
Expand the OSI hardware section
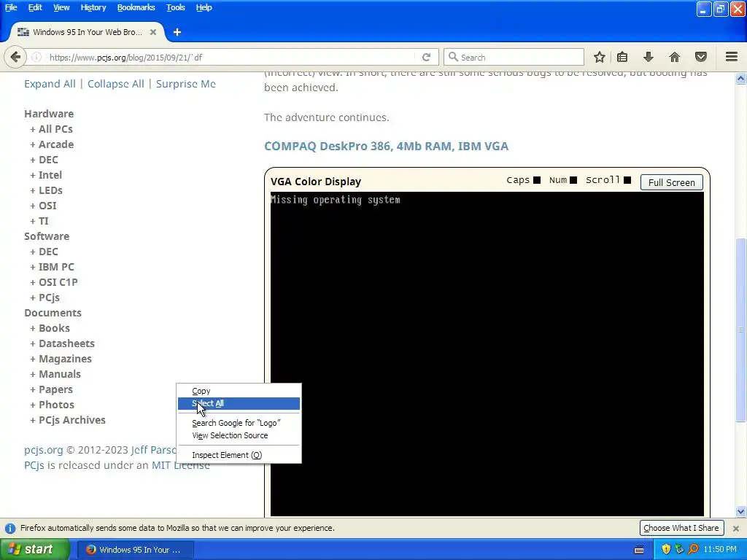pos(43,206)
